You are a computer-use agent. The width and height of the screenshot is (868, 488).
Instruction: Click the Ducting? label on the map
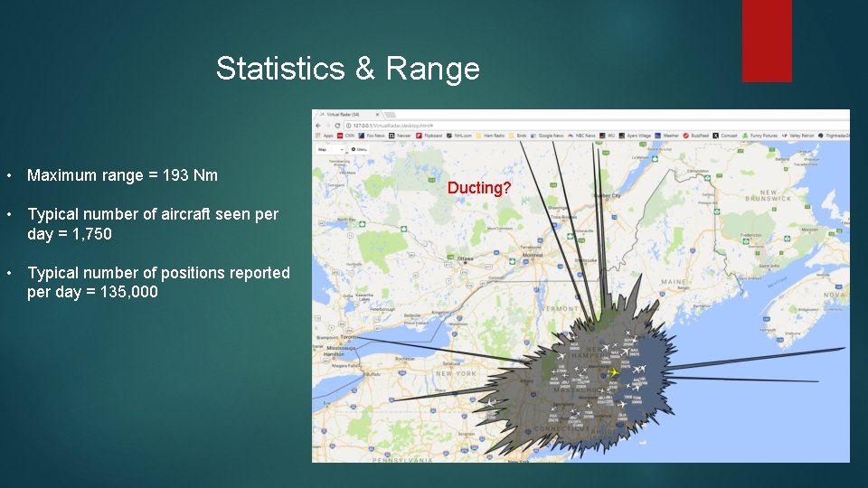point(479,188)
